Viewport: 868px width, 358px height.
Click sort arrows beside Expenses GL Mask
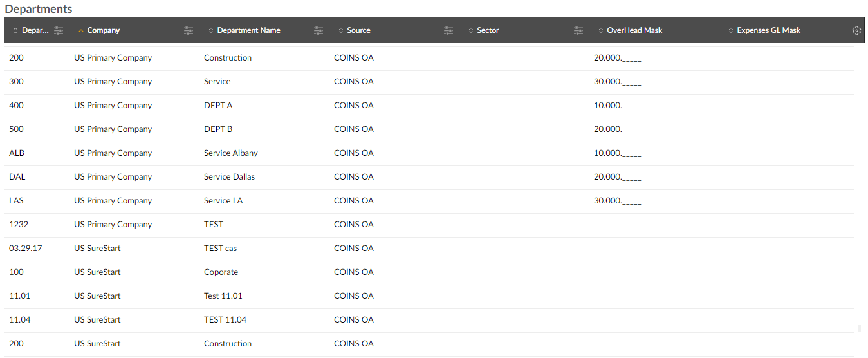coord(730,30)
